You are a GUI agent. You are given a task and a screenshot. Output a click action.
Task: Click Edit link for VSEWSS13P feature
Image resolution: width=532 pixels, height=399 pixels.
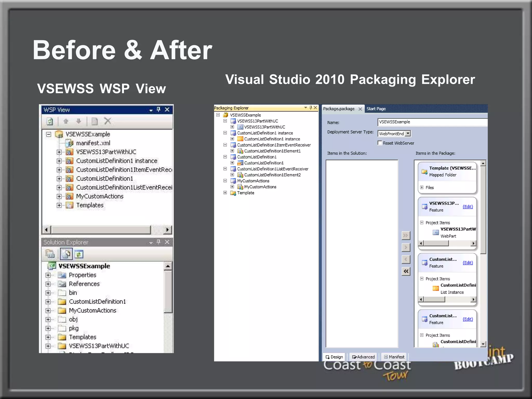click(x=468, y=207)
